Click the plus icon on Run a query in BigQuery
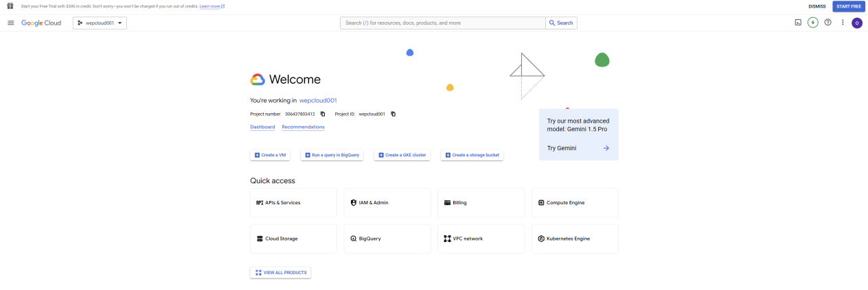This screenshot has height=290, width=868. click(308, 155)
